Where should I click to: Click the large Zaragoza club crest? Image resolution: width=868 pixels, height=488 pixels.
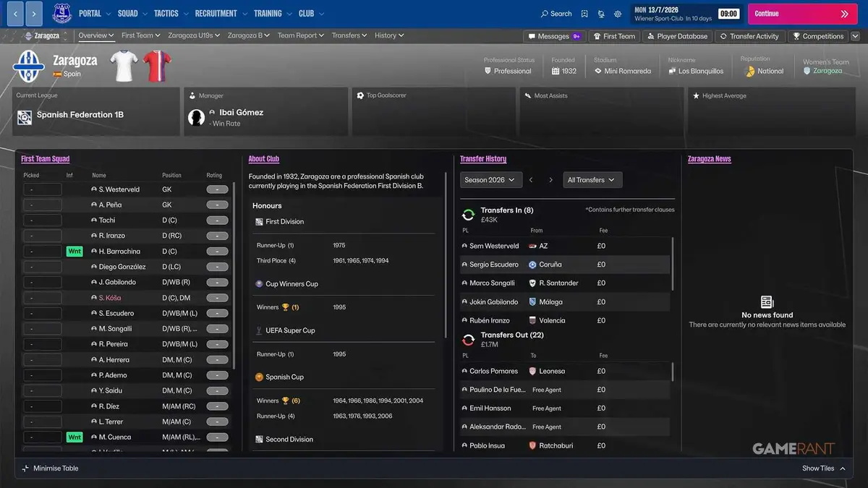pyautogui.click(x=29, y=66)
